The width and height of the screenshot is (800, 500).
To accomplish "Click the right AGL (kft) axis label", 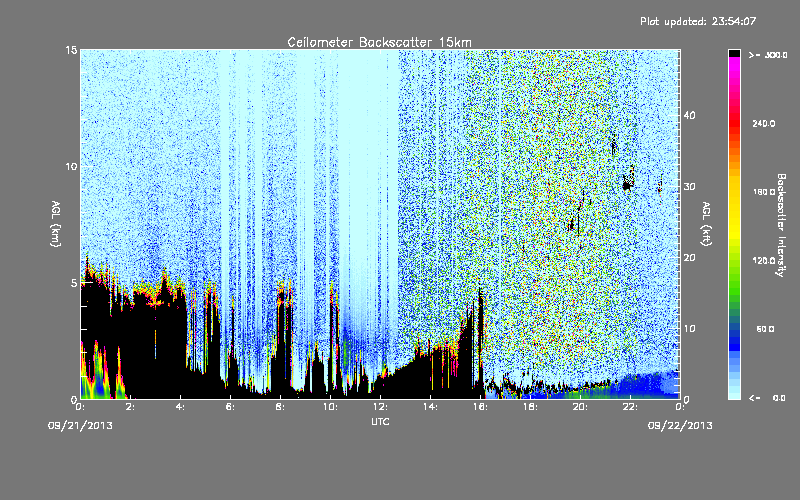I will (x=707, y=224).
